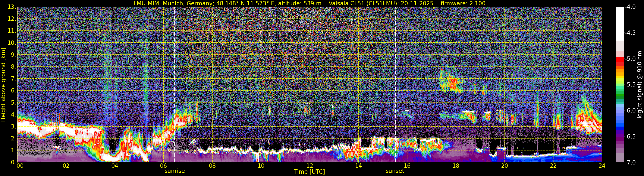The image size is (644, 176).
Task: Click the 'Height above ground [km]' axis label
Action: click(3, 85)
